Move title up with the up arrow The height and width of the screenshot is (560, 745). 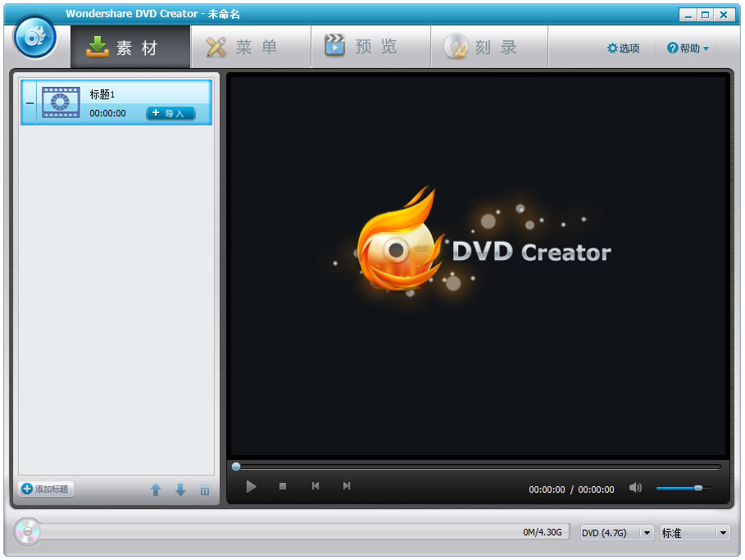click(x=156, y=490)
